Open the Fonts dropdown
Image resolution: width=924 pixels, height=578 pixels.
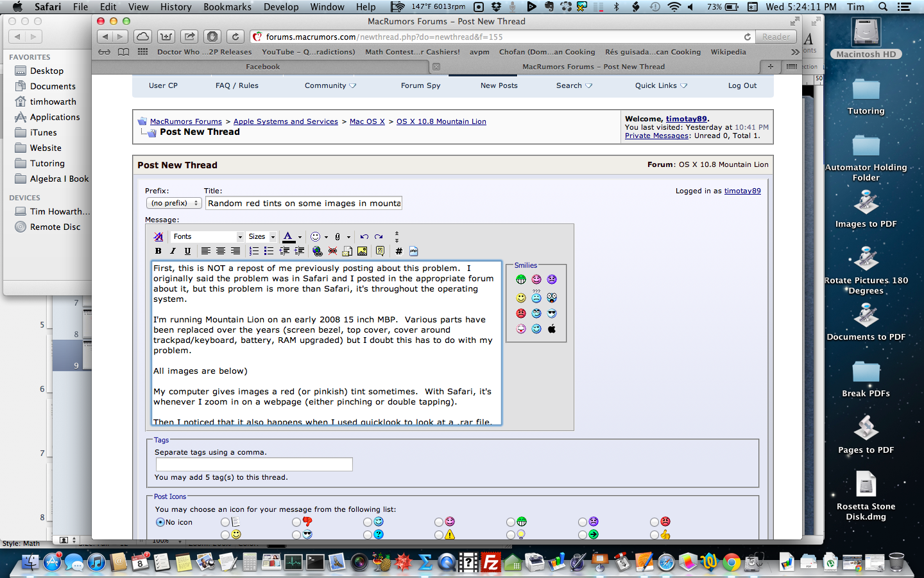(x=208, y=237)
